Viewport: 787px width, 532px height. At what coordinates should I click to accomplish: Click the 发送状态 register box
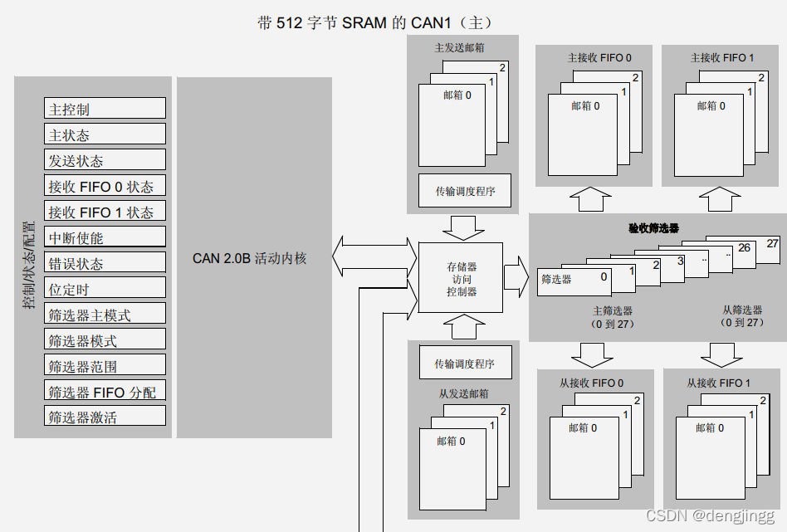105,159
